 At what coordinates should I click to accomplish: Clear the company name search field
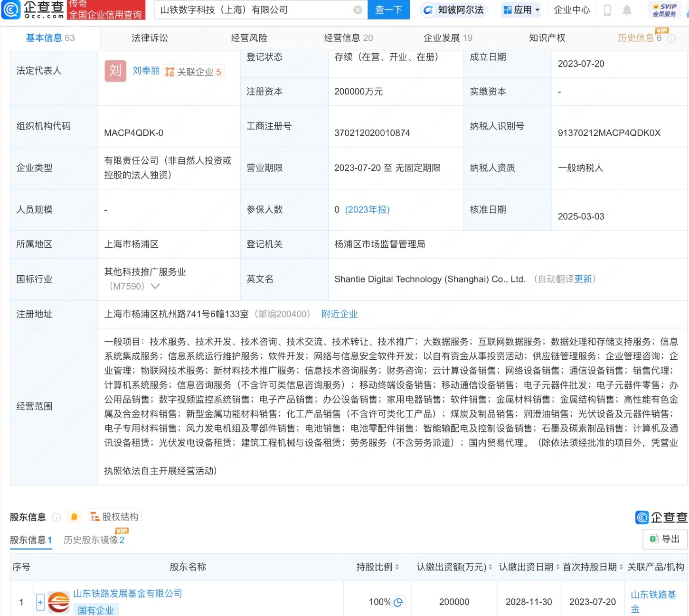coord(358,10)
